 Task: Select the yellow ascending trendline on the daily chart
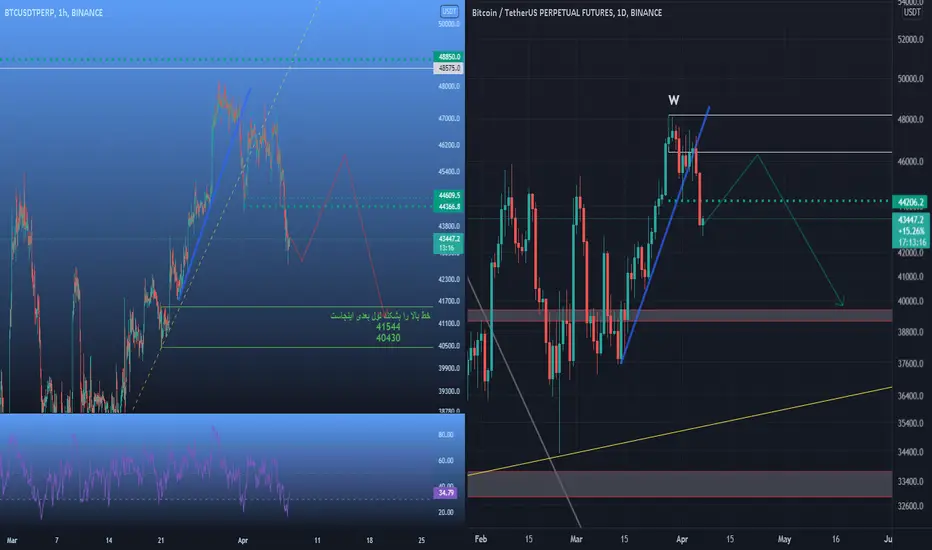679,430
